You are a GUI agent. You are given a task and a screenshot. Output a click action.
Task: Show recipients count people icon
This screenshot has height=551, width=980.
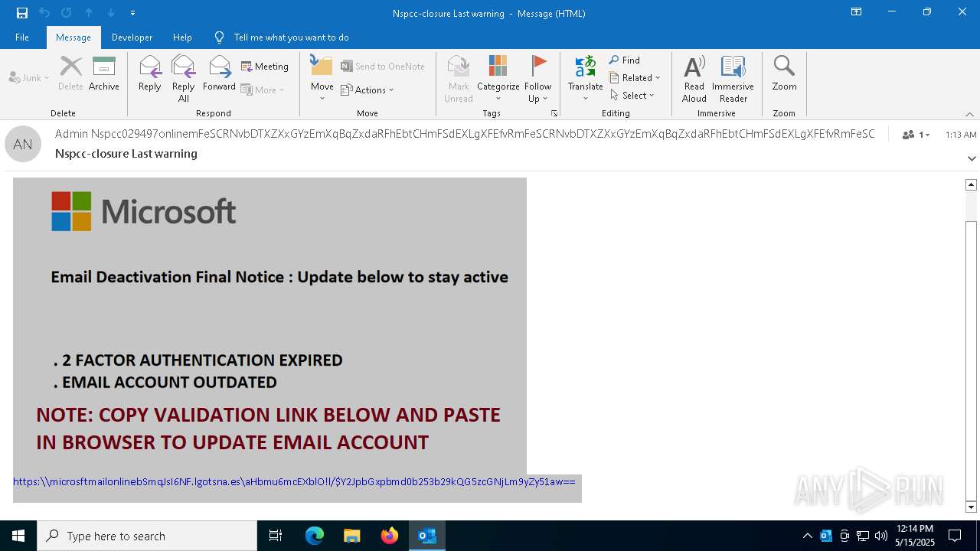click(x=916, y=135)
